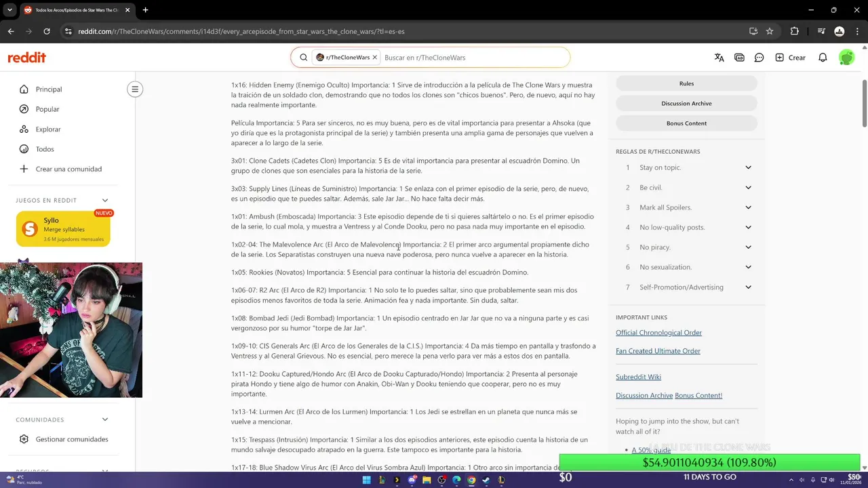868x488 pixels.
Task: Open Google Chrome from the taskbar
Action: point(471,480)
